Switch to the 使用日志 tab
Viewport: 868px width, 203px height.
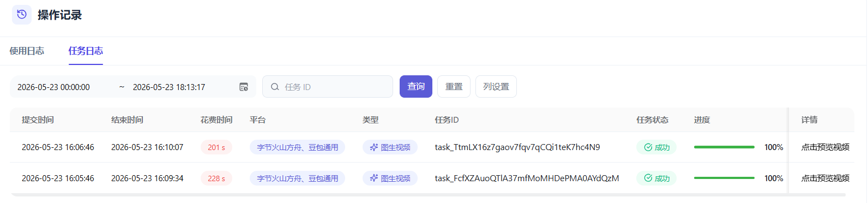coord(27,51)
